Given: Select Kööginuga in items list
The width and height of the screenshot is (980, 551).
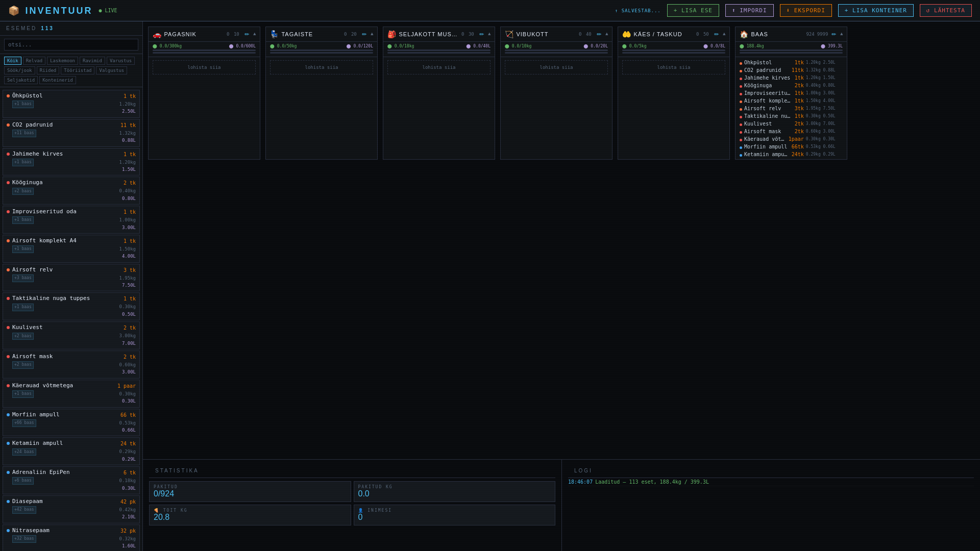Looking at the screenshot, I should 71,191.
